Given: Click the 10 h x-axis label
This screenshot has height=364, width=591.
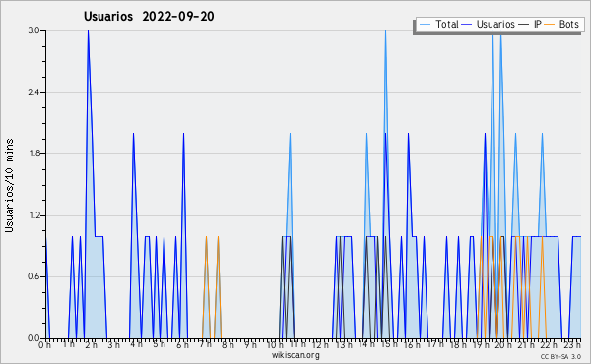Looking at the screenshot, I should (275, 345).
